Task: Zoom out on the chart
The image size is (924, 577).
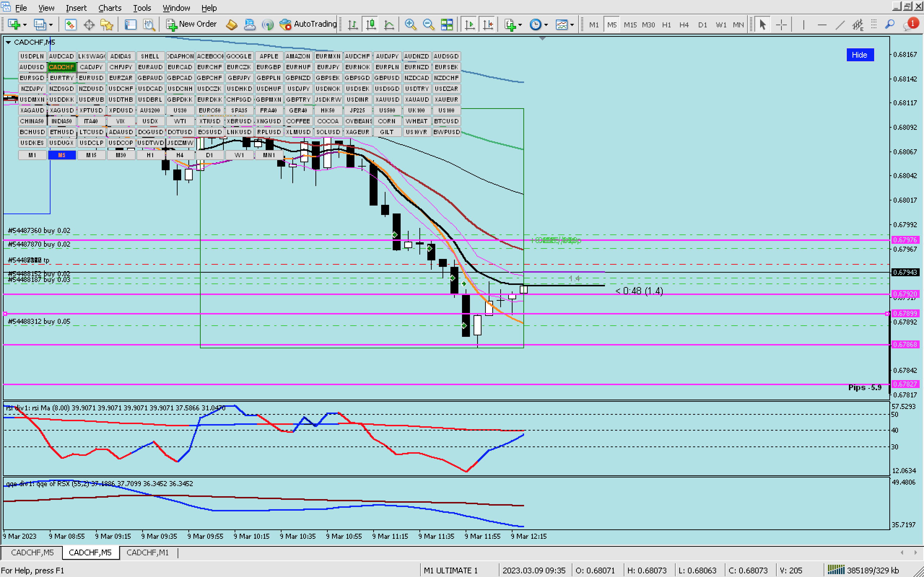Action: tap(428, 25)
